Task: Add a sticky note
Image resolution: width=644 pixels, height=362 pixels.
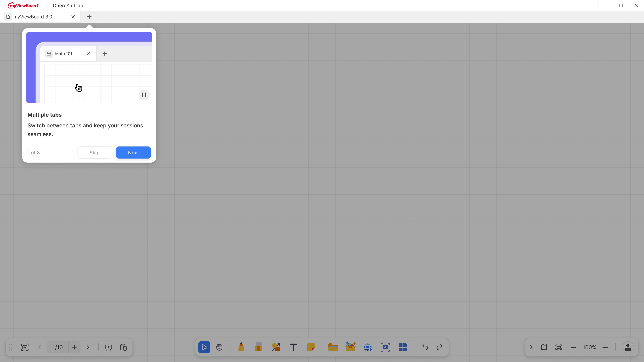Action: pyautogui.click(x=311, y=347)
